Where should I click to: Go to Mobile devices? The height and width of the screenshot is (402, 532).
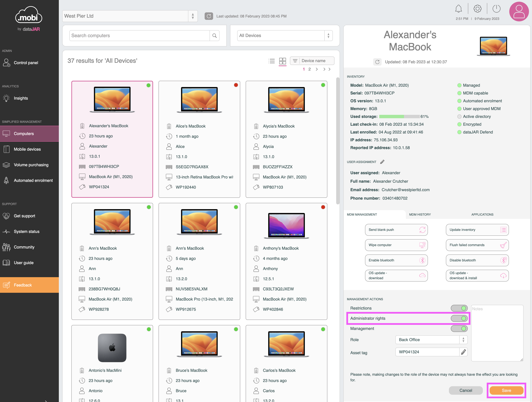(29, 149)
